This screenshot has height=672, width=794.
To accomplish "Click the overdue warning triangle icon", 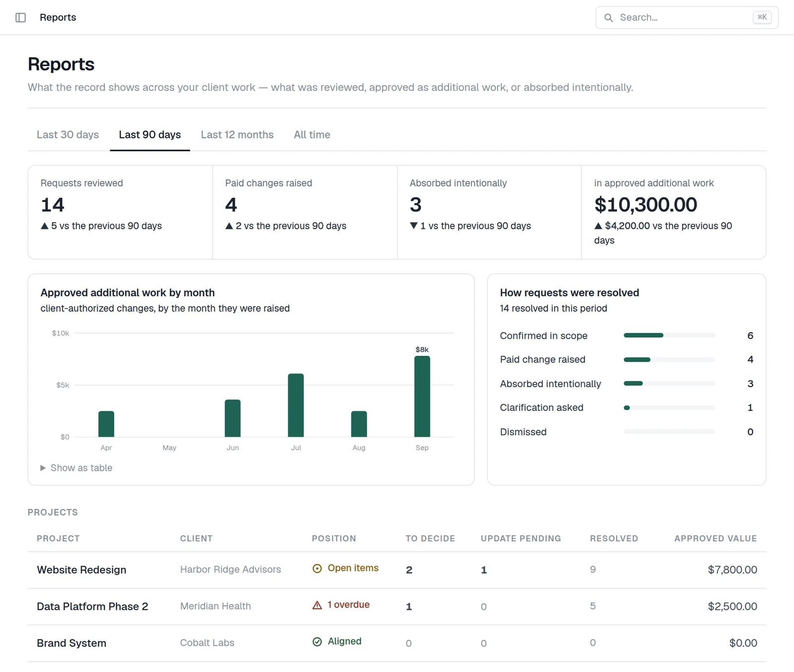I will [x=317, y=605].
